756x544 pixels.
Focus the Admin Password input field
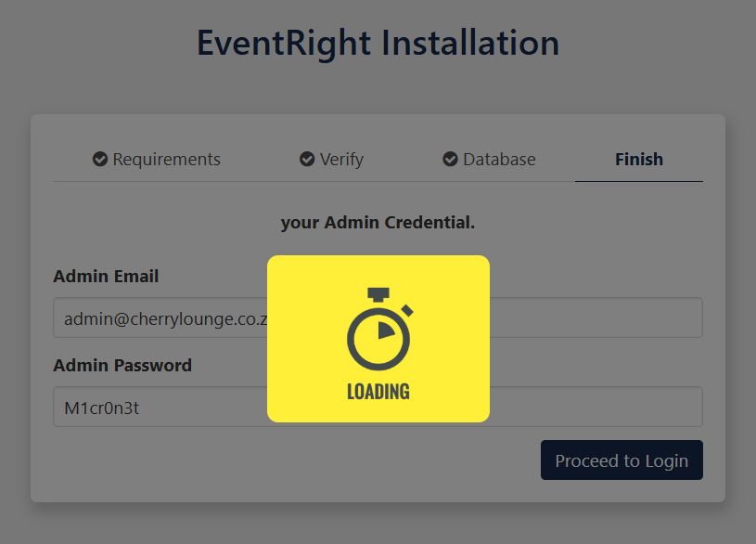tap(378, 407)
